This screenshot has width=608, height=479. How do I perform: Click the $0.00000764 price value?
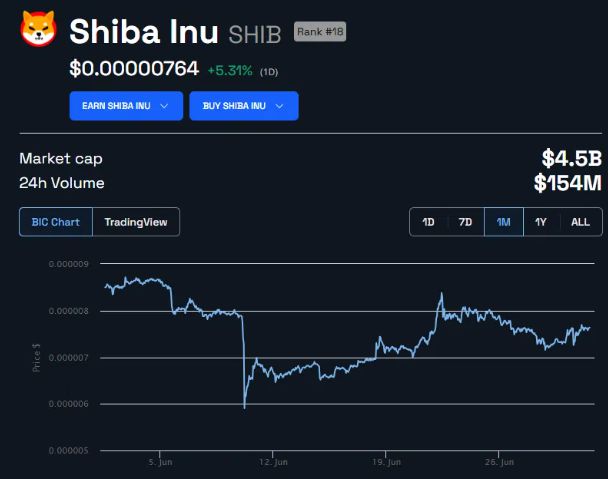click(x=134, y=69)
